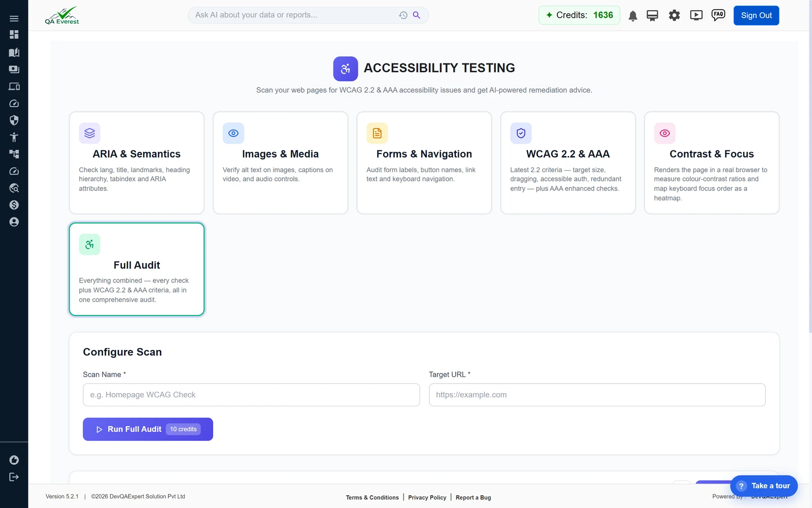812x508 pixels.
Task: Open the video tutorial play icon
Action: (x=696, y=16)
